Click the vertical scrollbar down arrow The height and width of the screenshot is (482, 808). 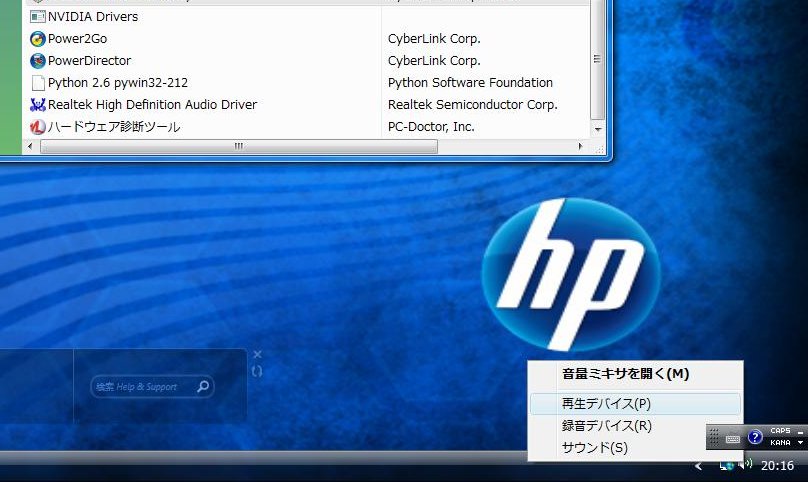tap(597, 129)
